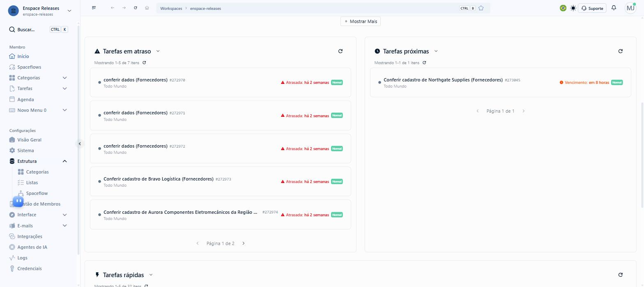The image size is (644, 287).
Task: Toggle light/dark theme sun icon
Action: (573, 8)
